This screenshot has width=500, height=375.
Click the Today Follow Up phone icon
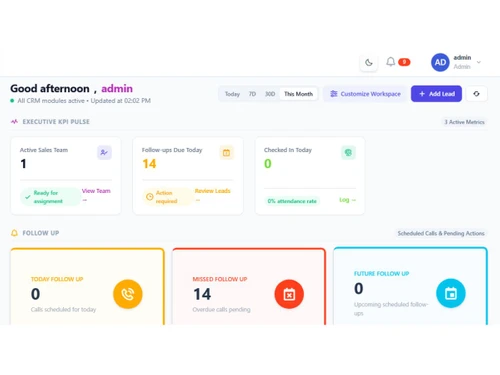point(128,294)
